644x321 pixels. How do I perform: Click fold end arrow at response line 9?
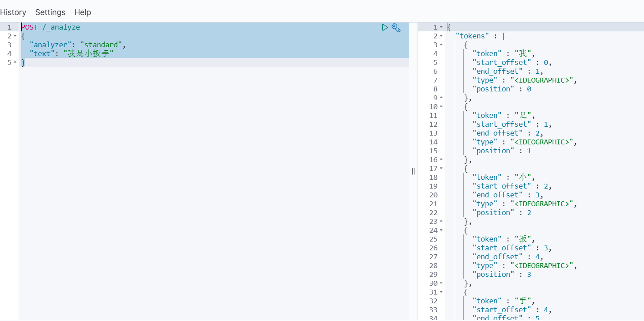tap(441, 98)
